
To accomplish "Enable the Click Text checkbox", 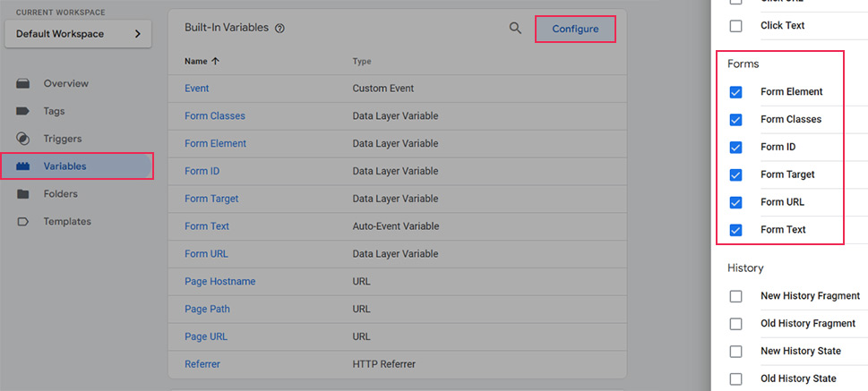I will click(x=735, y=26).
